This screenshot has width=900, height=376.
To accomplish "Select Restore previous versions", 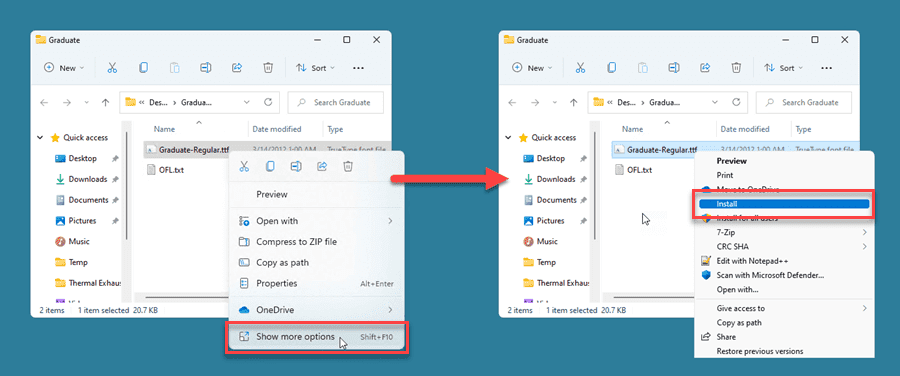I will 783,351.
